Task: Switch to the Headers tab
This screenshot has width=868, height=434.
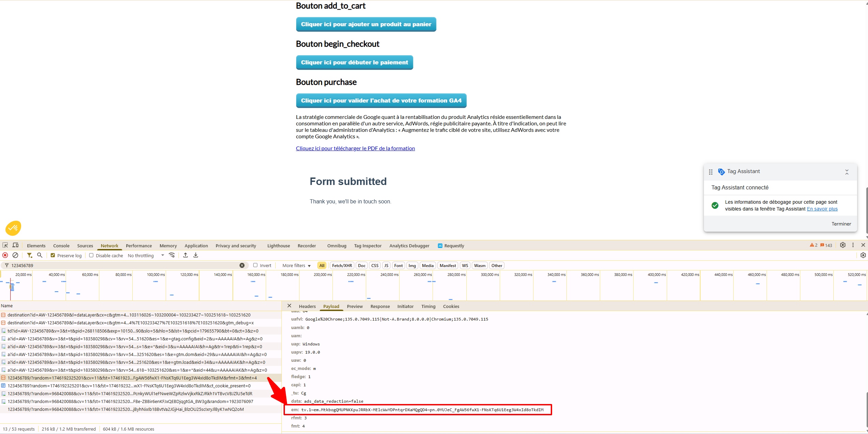Action: pos(307,307)
